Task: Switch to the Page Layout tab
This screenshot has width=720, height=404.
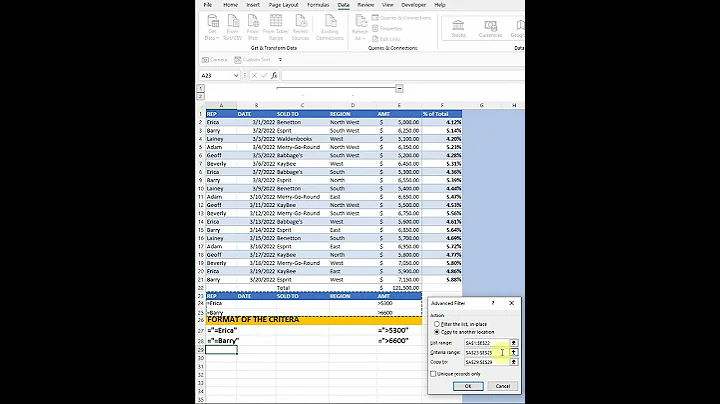Action: point(283,5)
